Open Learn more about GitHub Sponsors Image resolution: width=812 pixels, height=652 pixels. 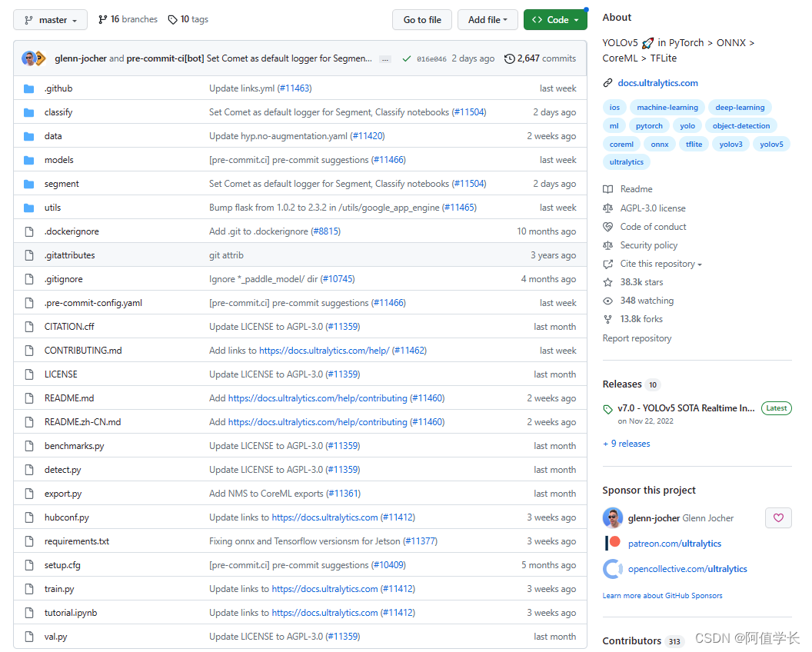[662, 596]
